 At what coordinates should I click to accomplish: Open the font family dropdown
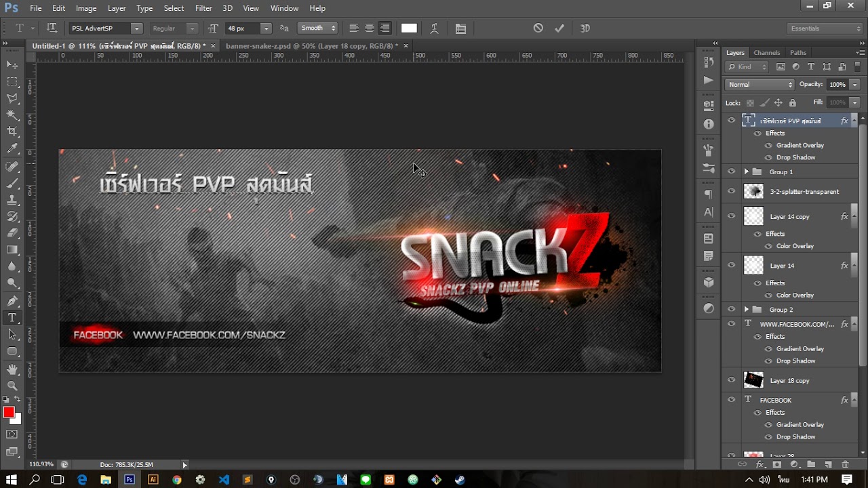136,28
